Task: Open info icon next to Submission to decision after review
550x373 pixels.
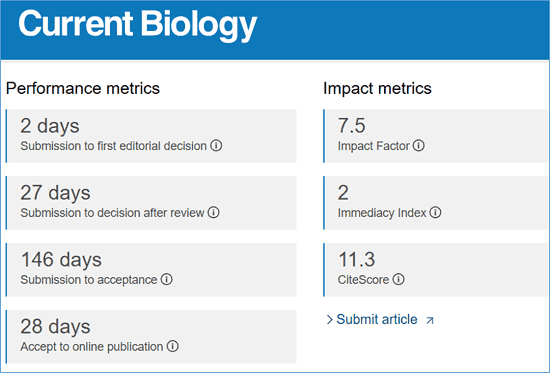Action: [x=213, y=212]
